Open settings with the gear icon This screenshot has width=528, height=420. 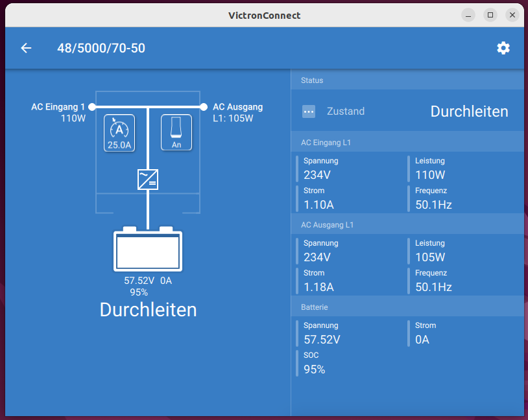(503, 48)
